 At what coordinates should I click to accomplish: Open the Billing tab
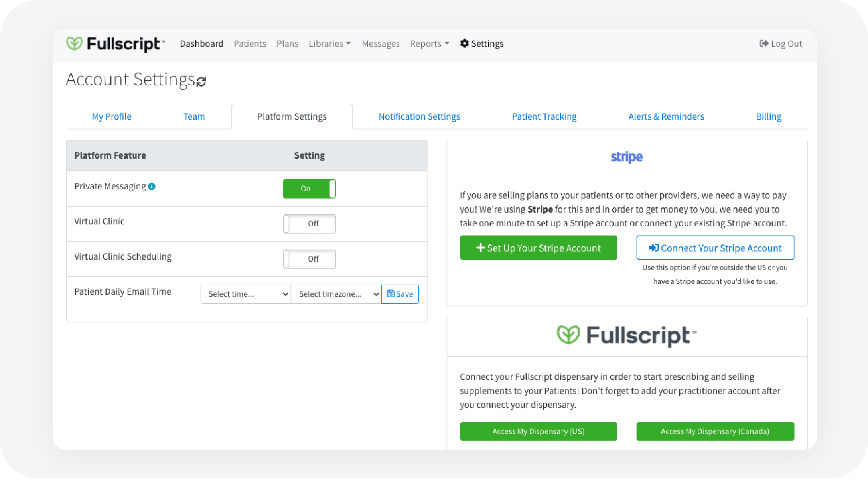click(768, 116)
